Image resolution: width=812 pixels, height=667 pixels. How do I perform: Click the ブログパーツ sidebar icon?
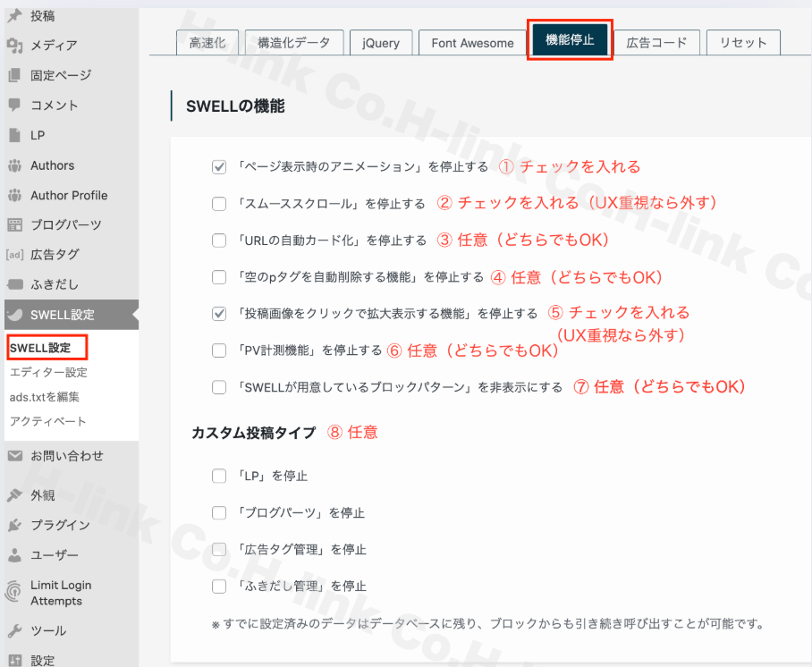coord(14,224)
